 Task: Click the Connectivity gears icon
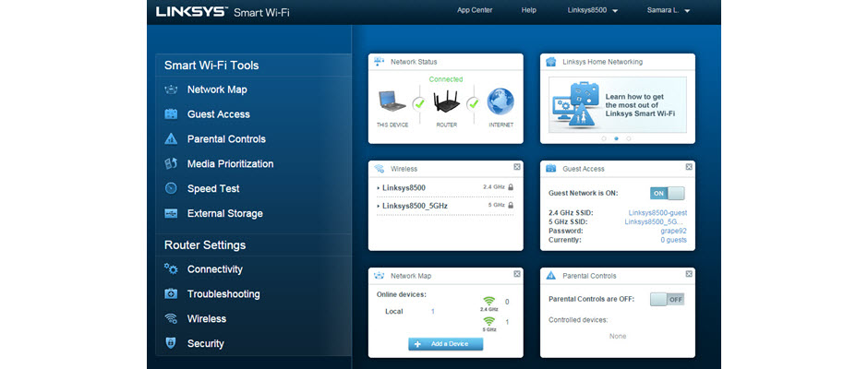[171, 269]
